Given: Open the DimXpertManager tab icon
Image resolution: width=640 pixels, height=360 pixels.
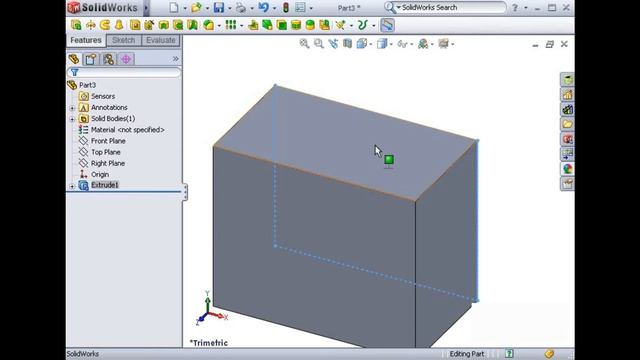Looking at the screenshot, I should pyautogui.click(x=126, y=59).
